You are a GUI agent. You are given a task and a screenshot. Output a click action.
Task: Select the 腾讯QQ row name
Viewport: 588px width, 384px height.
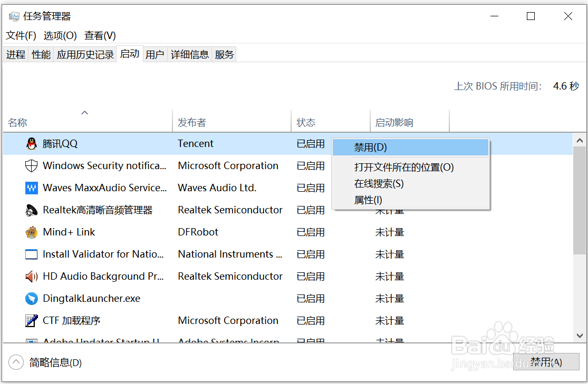tap(60, 143)
